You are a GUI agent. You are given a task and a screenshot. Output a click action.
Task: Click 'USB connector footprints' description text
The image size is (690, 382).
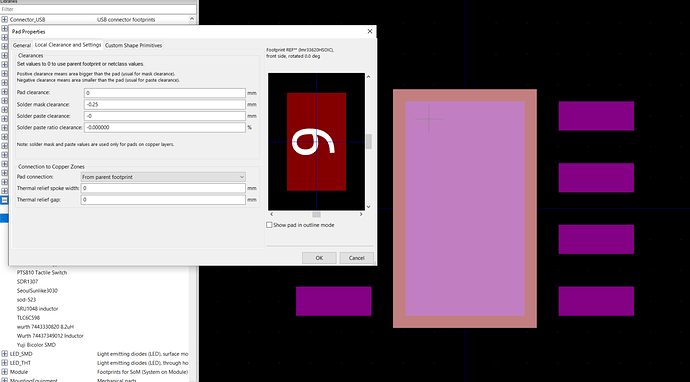click(x=126, y=19)
